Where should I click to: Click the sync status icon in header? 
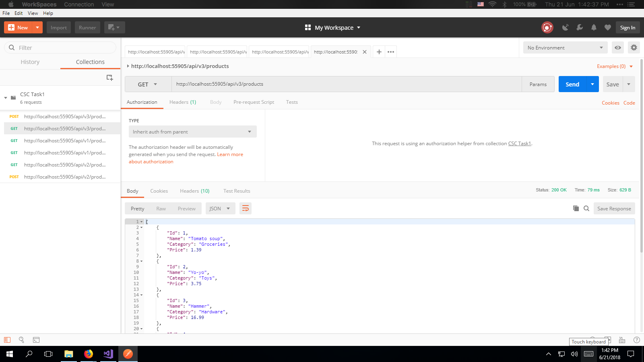[547, 27]
